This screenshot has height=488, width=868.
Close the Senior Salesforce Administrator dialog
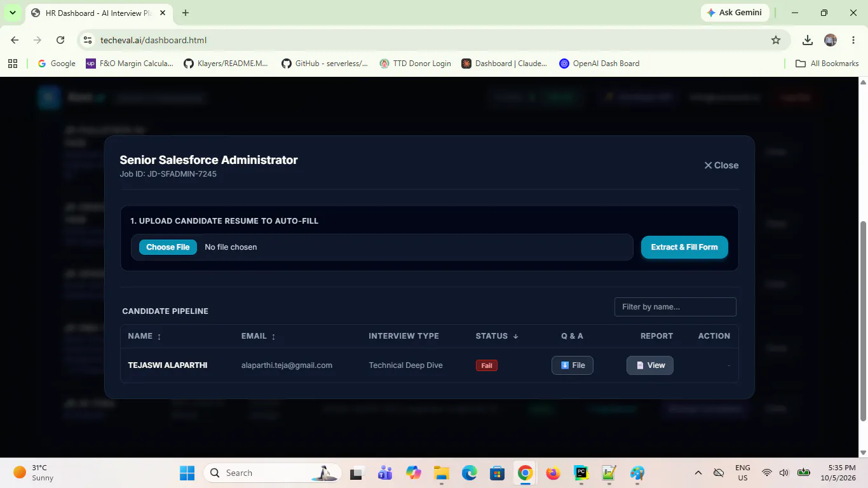pos(721,165)
